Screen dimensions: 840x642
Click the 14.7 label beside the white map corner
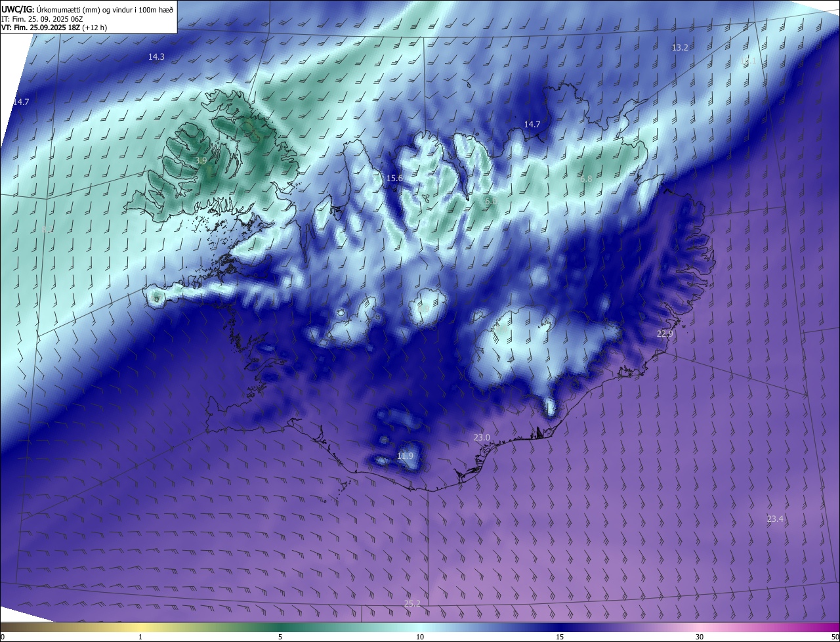20,102
